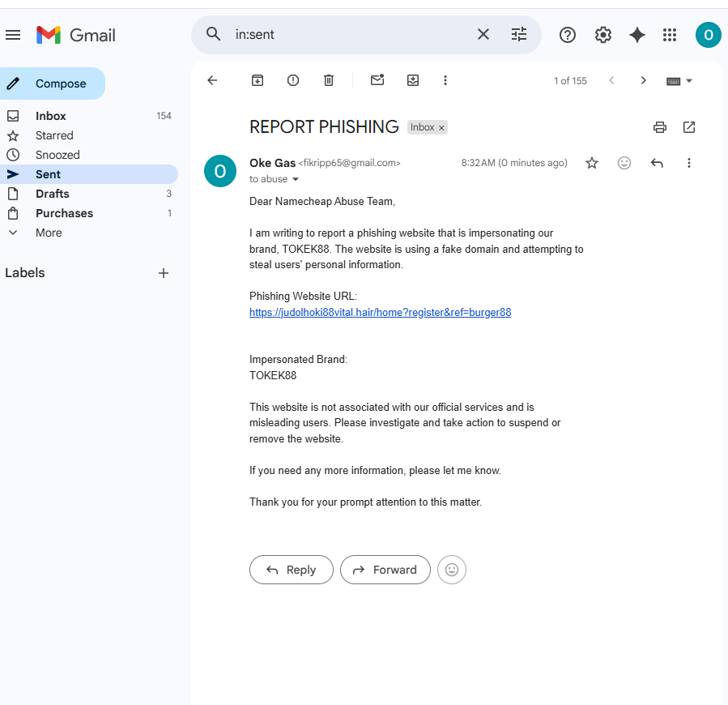Show recipient details dropdown arrow
728x705 pixels.
(x=296, y=179)
